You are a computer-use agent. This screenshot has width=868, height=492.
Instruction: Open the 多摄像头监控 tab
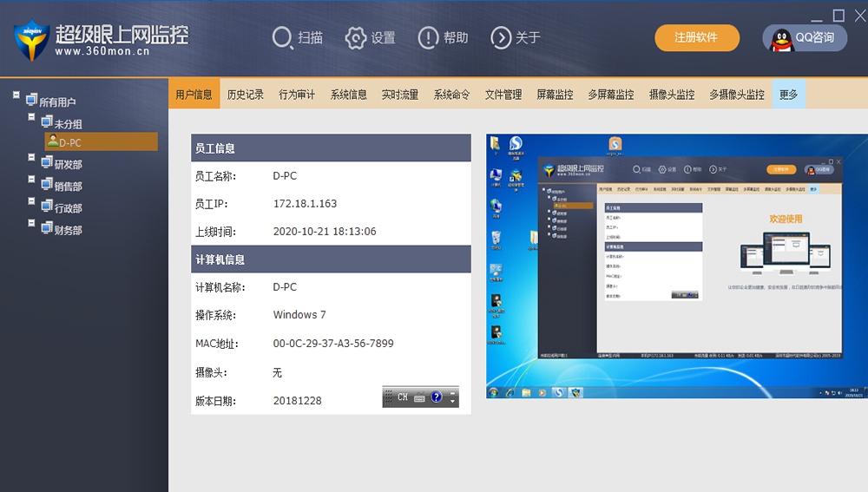tap(737, 94)
